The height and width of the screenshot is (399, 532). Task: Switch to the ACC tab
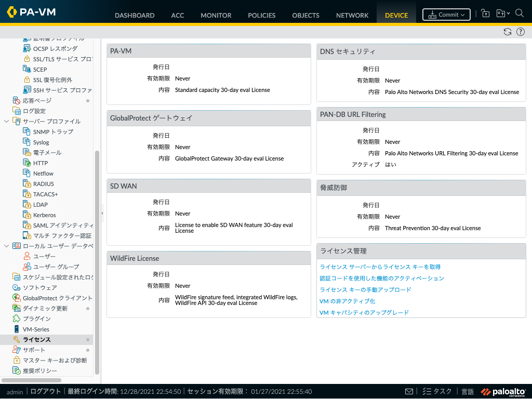pyautogui.click(x=178, y=15)
